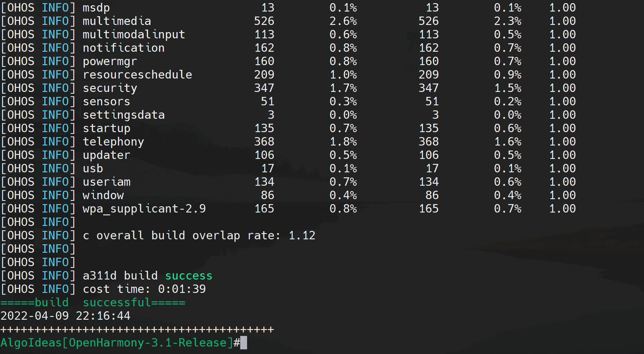Click the 'useriam' module name
The width and height of the screenshot is (644, 354).
point(107,182)
